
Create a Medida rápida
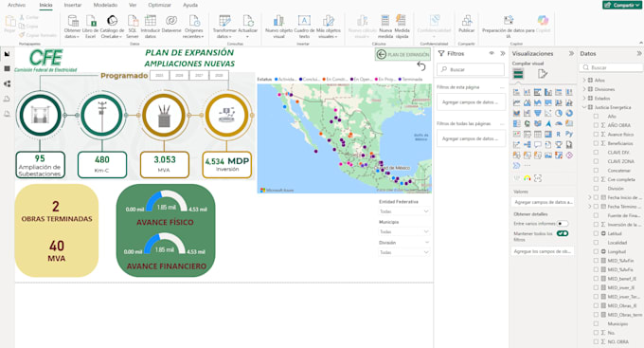pos(402,27)
